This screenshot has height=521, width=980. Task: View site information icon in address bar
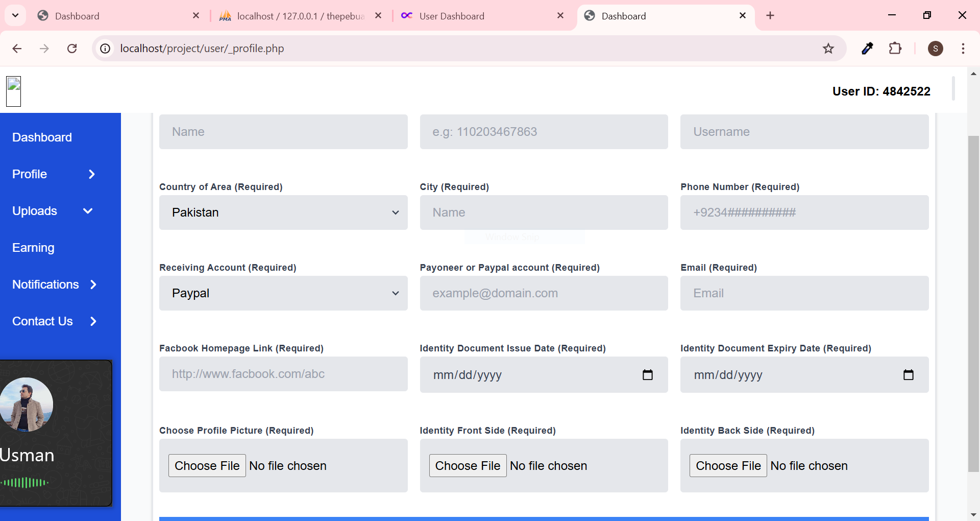(105, 49)
